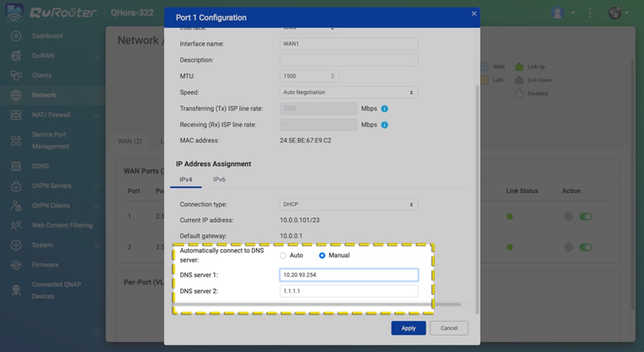This screenshot has width=644, height=352.
Task: Click the horizontal scrollbar in the dialog
Action: tap(320, 304)
